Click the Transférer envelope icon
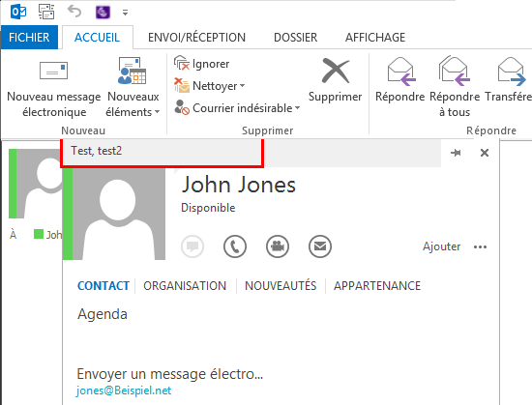The width and height of the screenshot is (532, 405). coord(512,72)
